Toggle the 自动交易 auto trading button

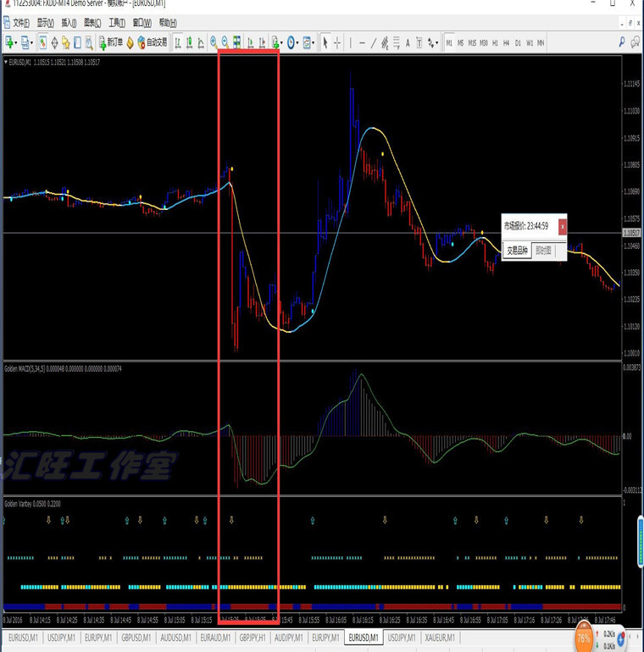click(153, 42)
